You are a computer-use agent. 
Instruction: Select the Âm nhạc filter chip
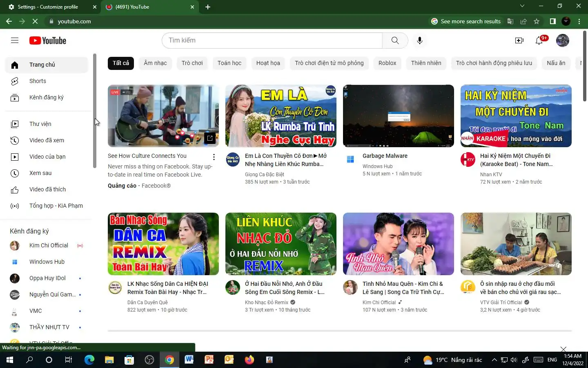click(155, 63)
